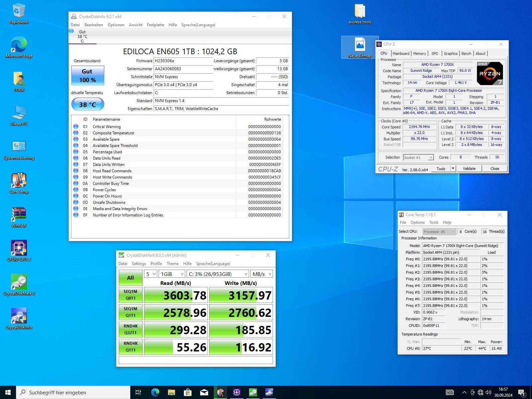The height and width of the screenshot is (399, 532).
Task: Switch to CrystalDiskMark taskbar button
Action: (253, 392)
